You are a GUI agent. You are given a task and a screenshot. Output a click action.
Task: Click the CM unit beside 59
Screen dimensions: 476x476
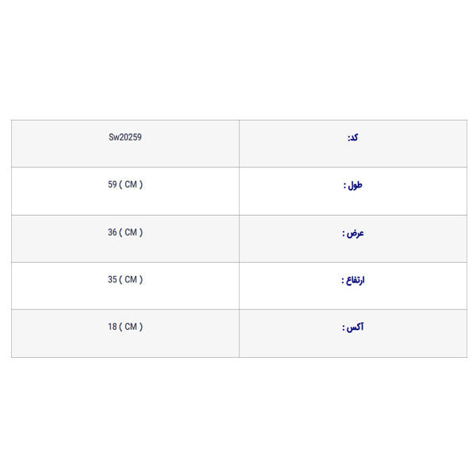pos(131,185)
